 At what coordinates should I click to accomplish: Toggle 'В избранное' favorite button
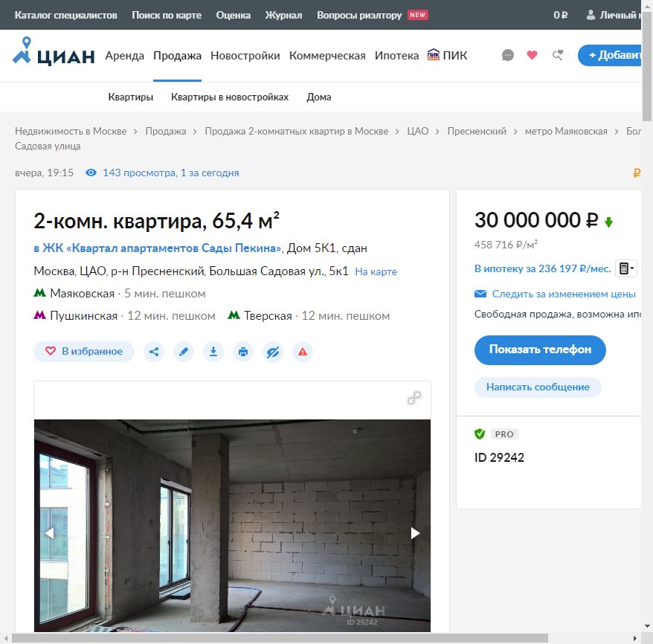click(x=84, y=352)
